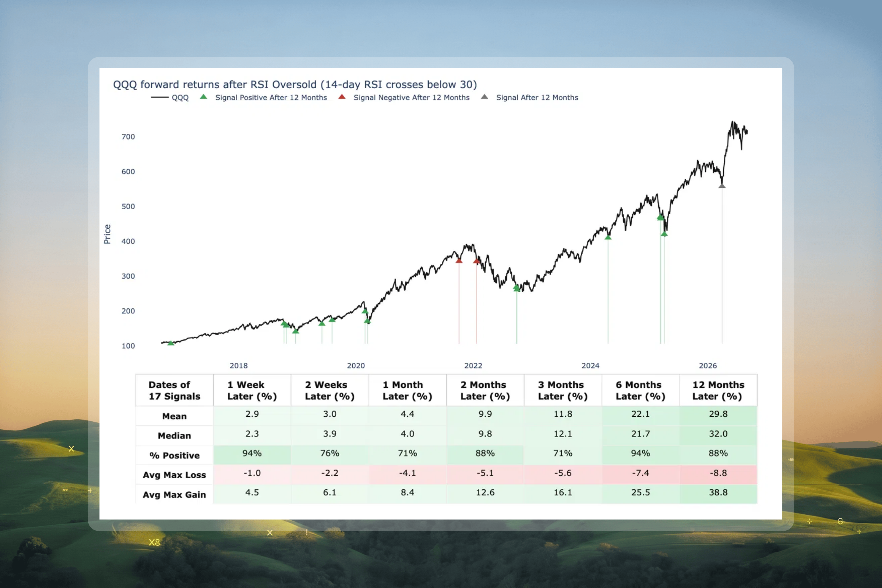This screenshot has width=882, height=588.
Task: Click the 3 Months Later (%) header
Action: coord(562,390)
